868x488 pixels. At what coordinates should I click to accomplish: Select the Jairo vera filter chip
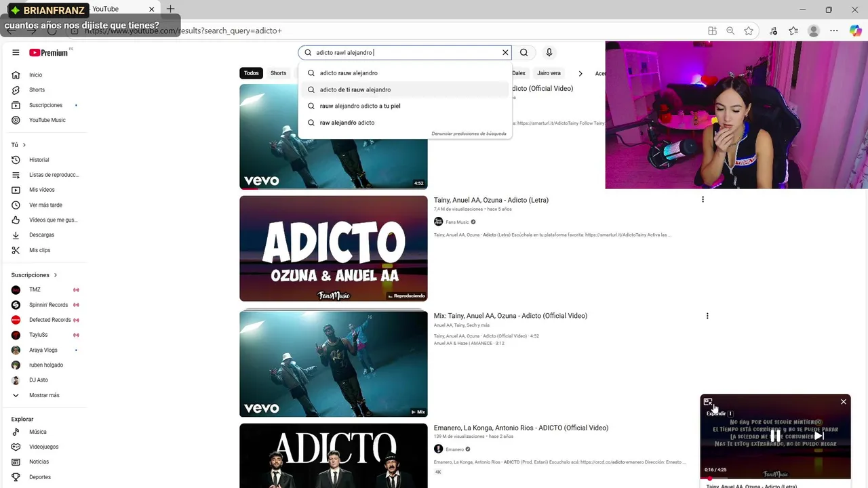click(549, 73)
